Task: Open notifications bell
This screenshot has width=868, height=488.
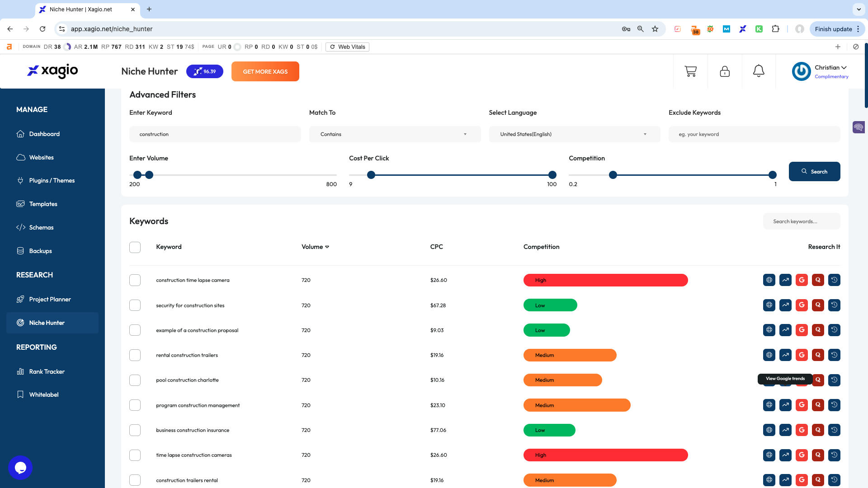Action: click(x=759, y=71)
